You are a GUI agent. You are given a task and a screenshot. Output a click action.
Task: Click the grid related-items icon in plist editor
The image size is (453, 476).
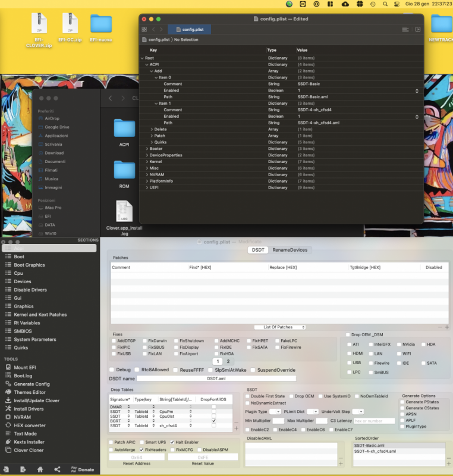[x=144, y=29]
